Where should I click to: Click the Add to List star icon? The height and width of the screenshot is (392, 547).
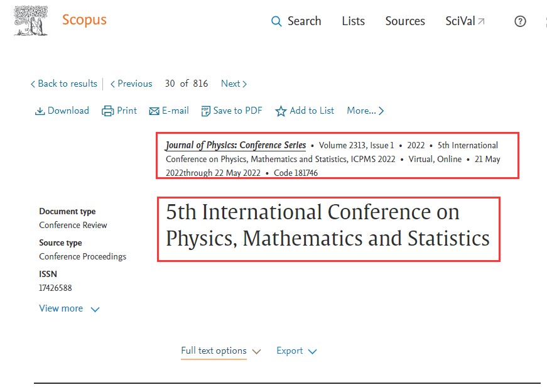(281, 111)
